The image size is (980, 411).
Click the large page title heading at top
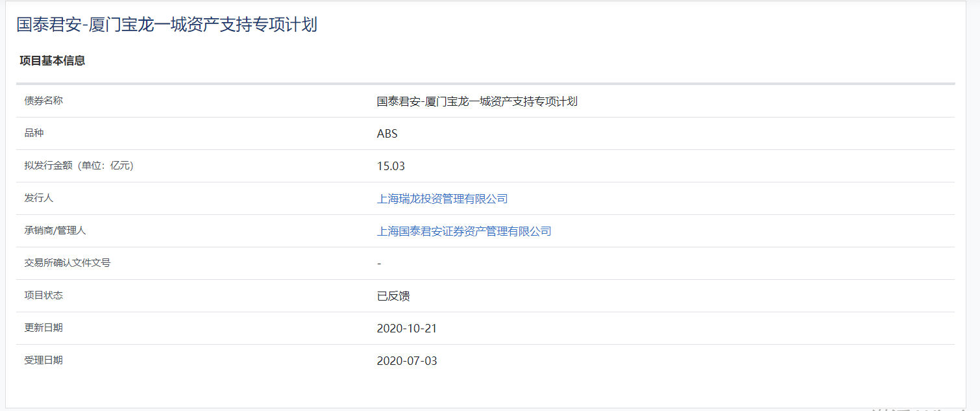pos(167,25)
